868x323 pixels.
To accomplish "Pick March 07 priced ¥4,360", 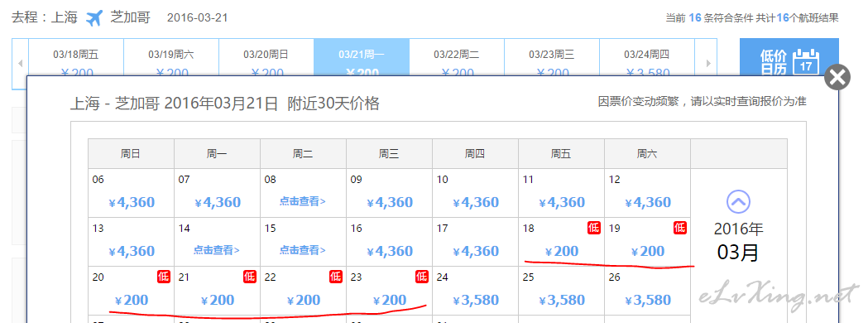I will tap(217, 193).
